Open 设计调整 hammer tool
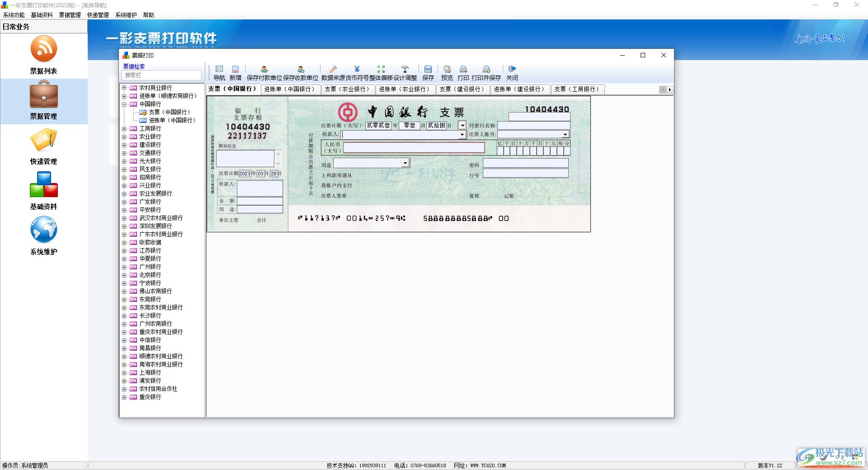Screen dimensions: 868x470 click(405, 72)
